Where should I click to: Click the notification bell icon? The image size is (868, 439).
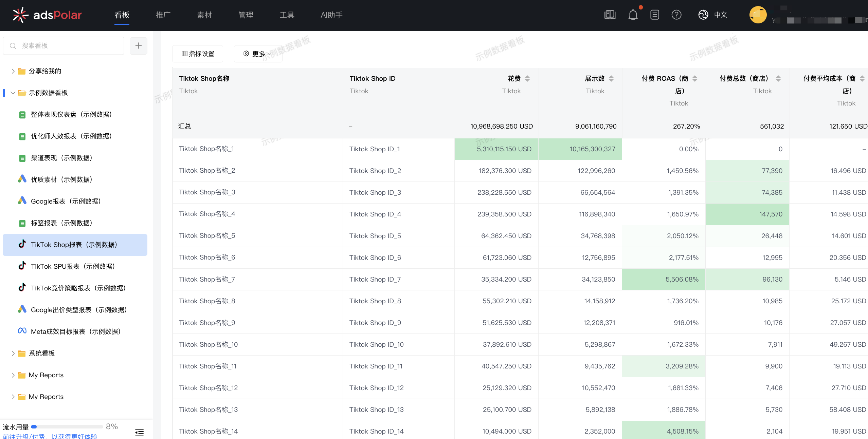click(633, 15)
